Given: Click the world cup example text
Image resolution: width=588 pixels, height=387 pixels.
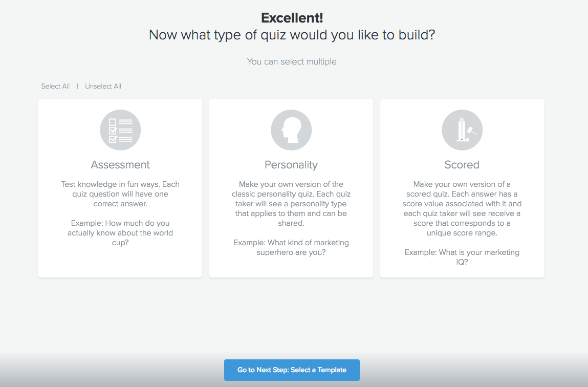Looking at the screenshot, I should (120, 233).
